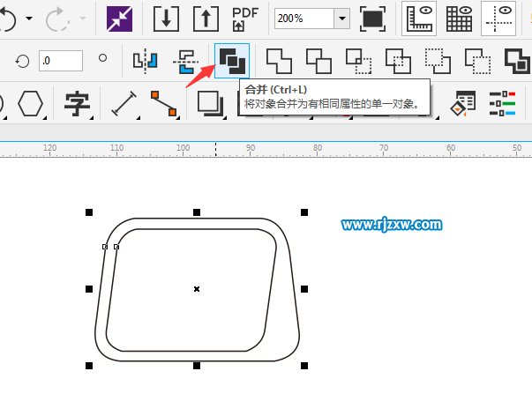The width and height of the screenshot is (532, 401).
Task: Publish document to PDF
Action: (x=244, y=18)
